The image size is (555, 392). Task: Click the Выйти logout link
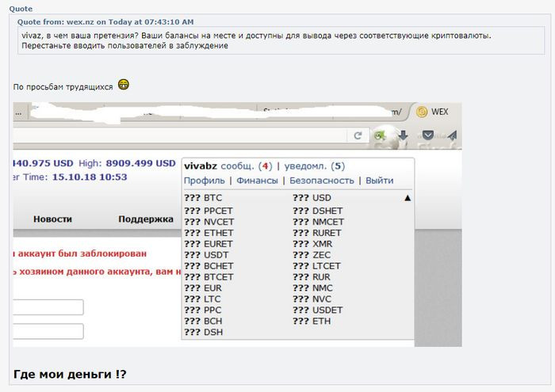[x=380, y=181]
